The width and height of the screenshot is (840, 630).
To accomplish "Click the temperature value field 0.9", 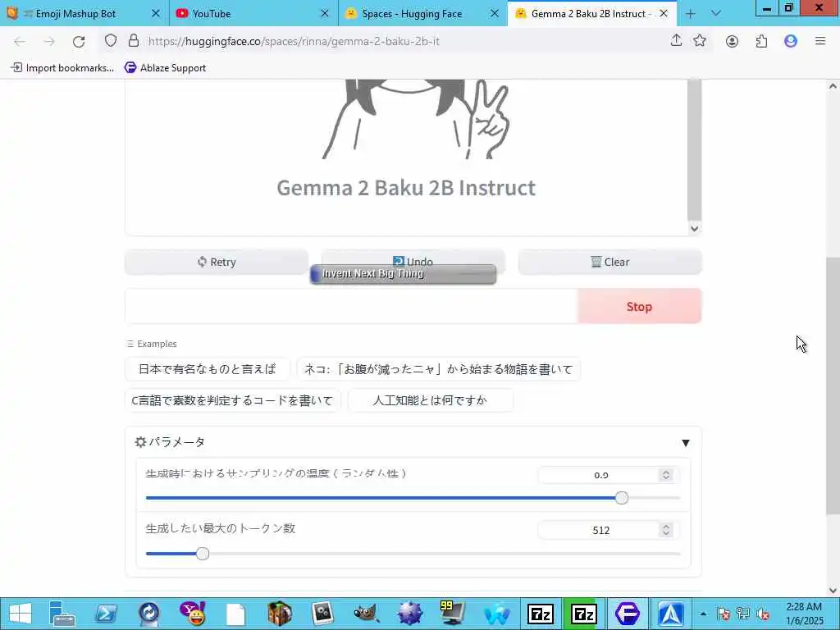I will point(599,475).
